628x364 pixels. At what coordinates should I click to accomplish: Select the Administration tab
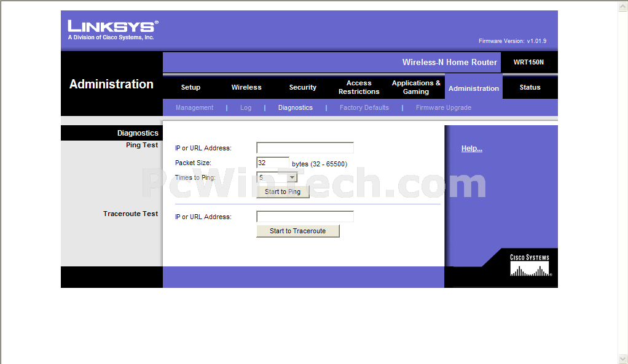point(473,88)
